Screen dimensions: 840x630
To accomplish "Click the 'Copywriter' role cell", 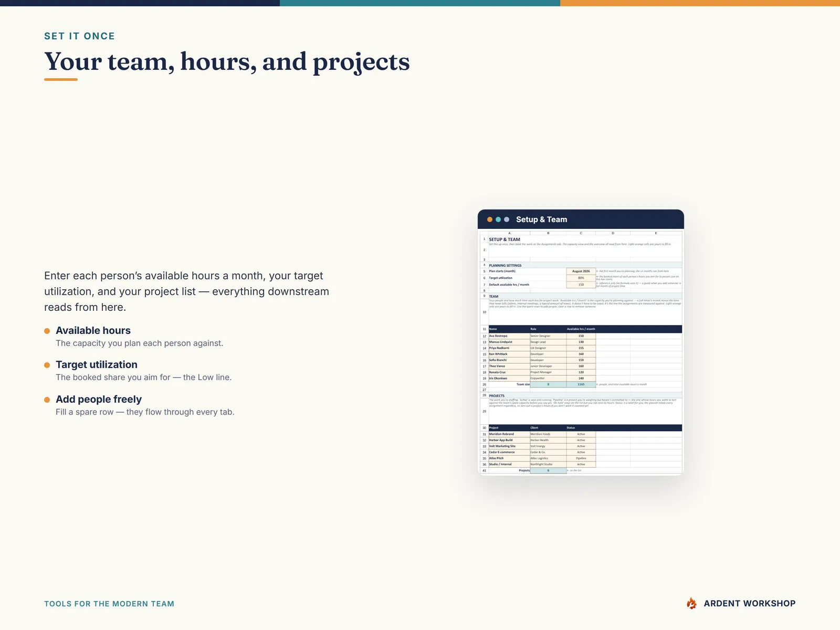I will (x=548, y=378).
